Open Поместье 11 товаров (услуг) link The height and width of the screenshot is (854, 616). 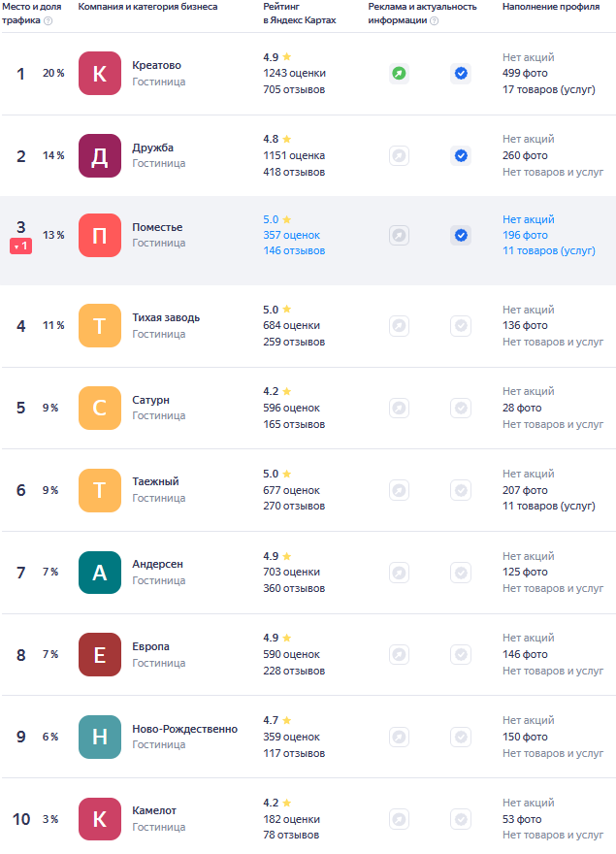(548, 250)
